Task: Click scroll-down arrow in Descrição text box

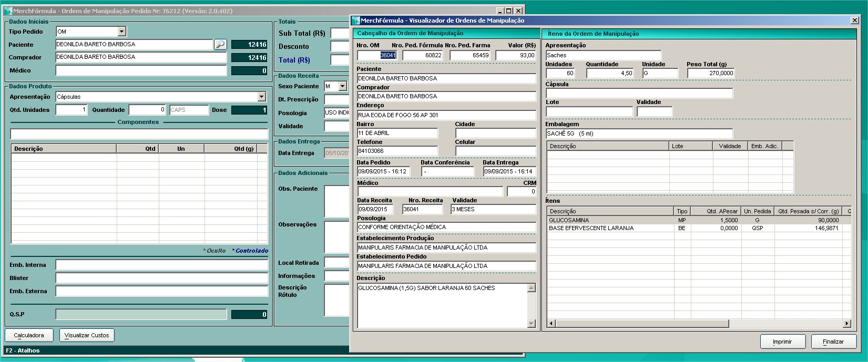Action: point(531,324)
